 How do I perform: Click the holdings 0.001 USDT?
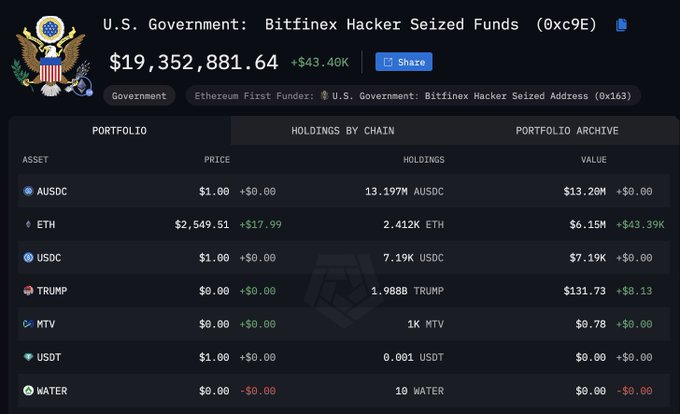point(413,357)
